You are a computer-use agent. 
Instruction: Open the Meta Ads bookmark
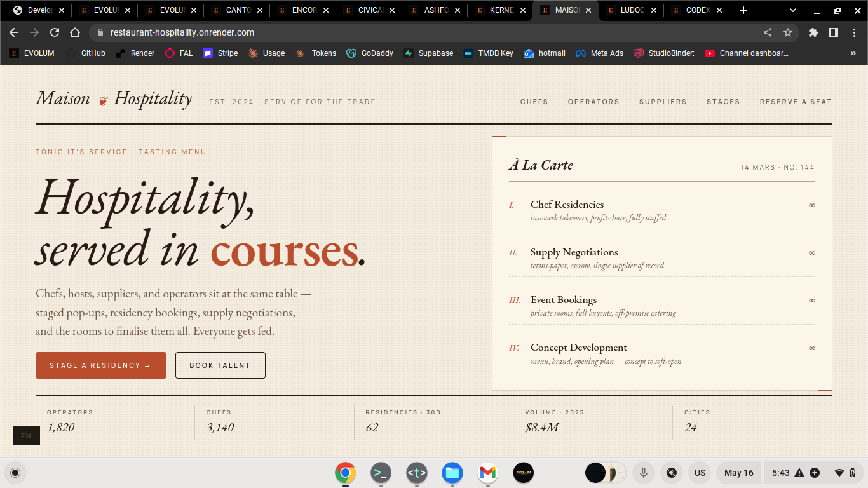click(x=599, y=53)
